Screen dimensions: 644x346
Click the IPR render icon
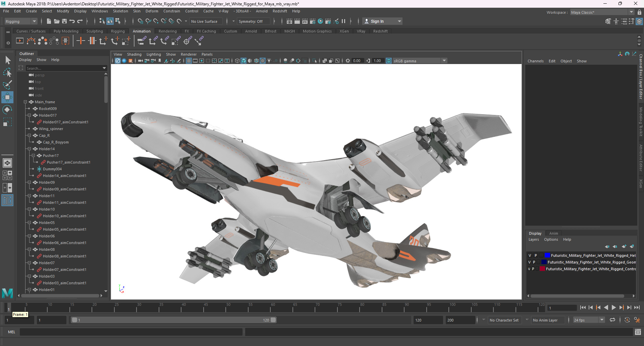click(x=305, y=21)
